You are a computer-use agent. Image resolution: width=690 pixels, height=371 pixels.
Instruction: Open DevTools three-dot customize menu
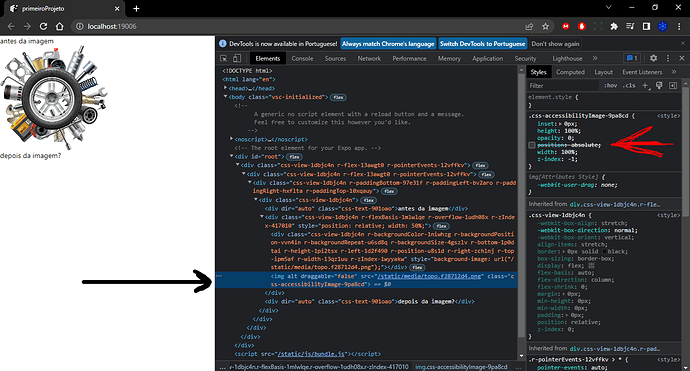(x=668, y=58)
